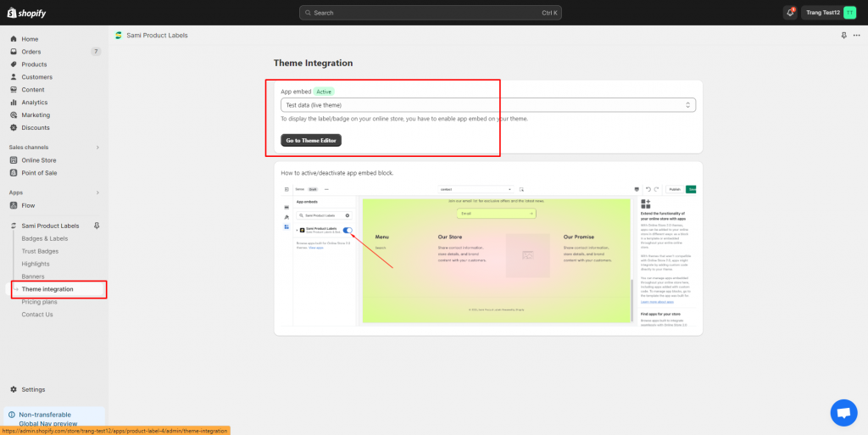
Task: Open the notifications bell
Action: [x=790, y=13]
